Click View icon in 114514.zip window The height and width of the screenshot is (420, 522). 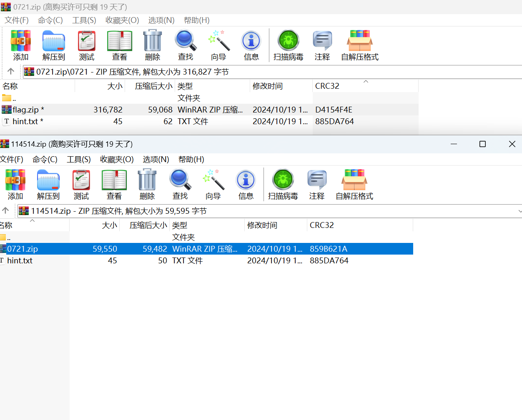[x=114, y=180]
